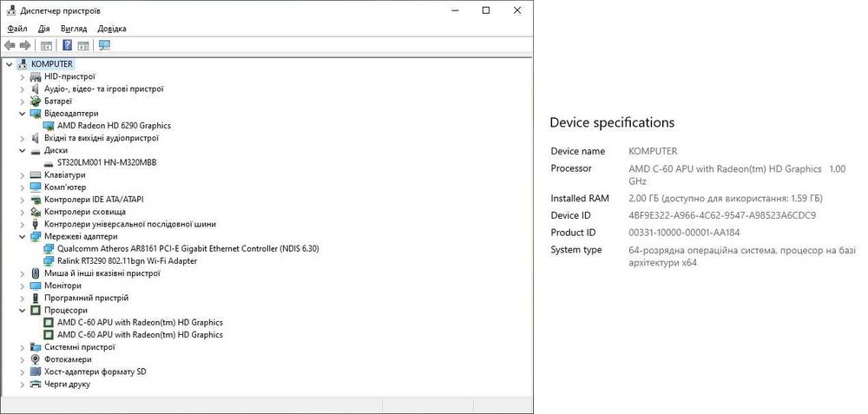Click the Installed RAM value 2,00 ГБ
Viewport: 868px width, 414px height.
point(726,198)
